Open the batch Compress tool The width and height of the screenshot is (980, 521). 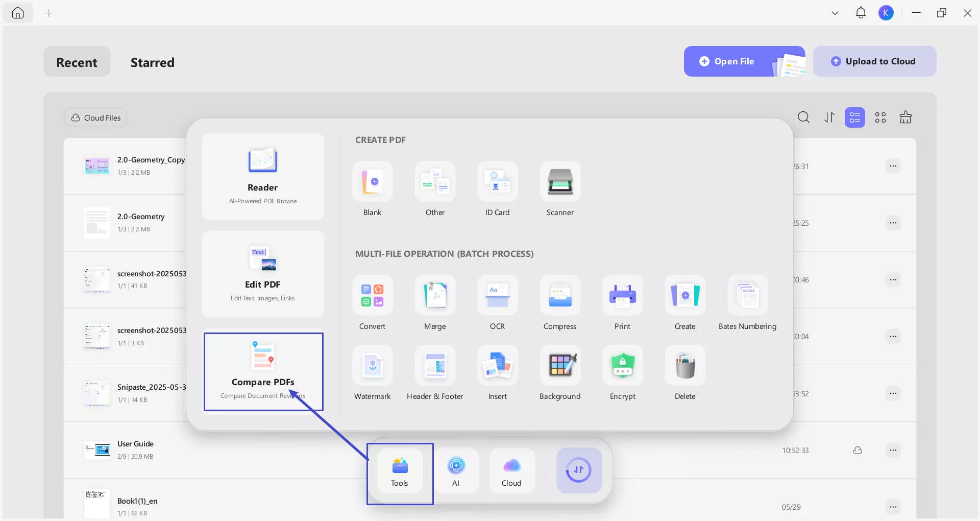560,296
